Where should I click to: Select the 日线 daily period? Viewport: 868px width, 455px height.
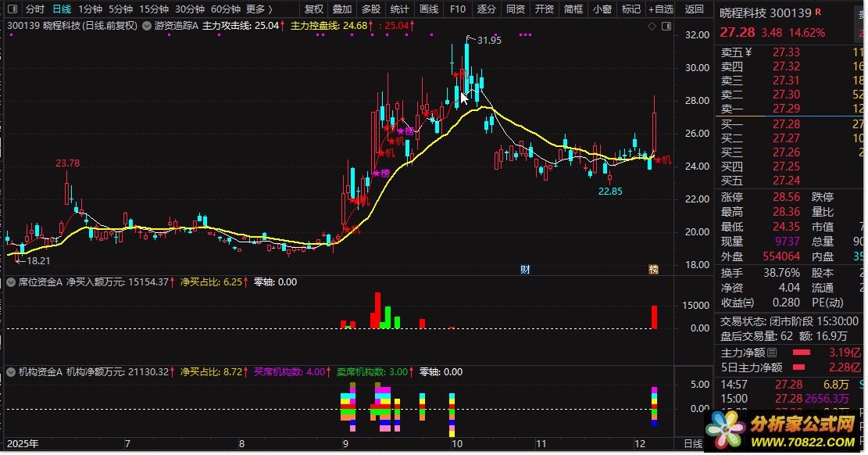click(62, 9)
